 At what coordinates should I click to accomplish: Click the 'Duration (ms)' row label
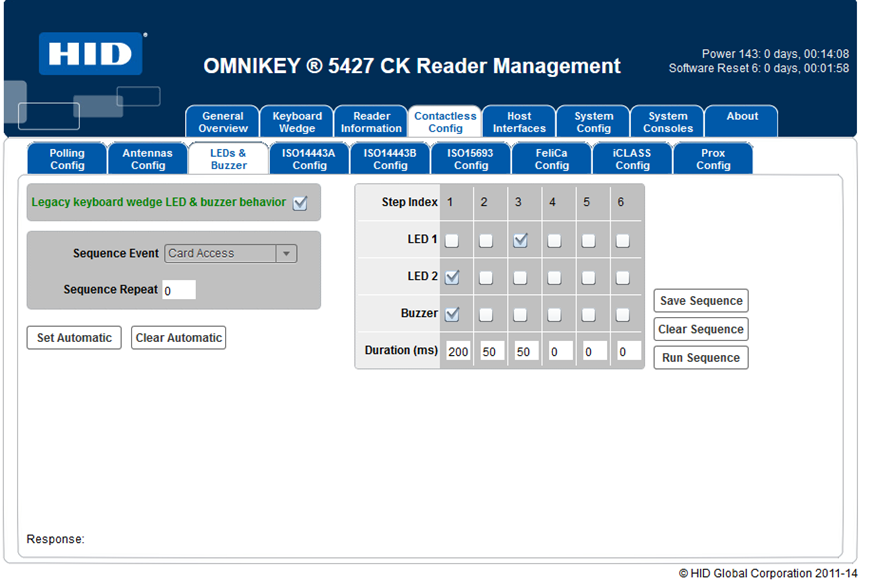pos(401,350)
